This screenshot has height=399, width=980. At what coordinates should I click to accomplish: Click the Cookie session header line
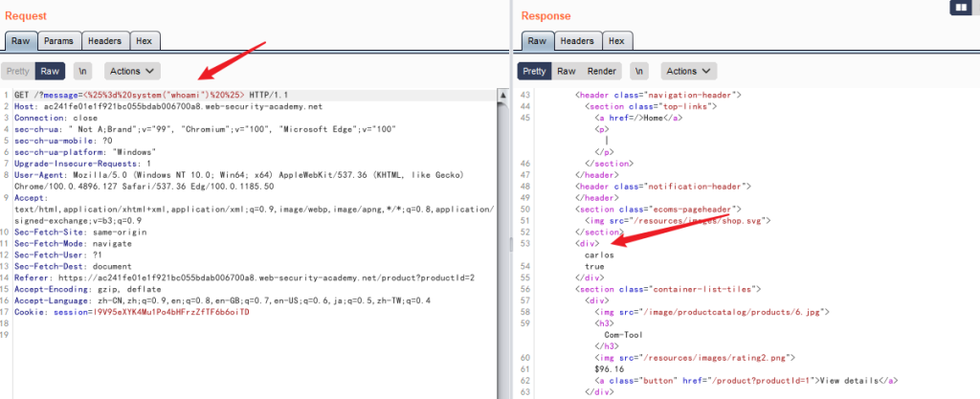pos(132,312)
